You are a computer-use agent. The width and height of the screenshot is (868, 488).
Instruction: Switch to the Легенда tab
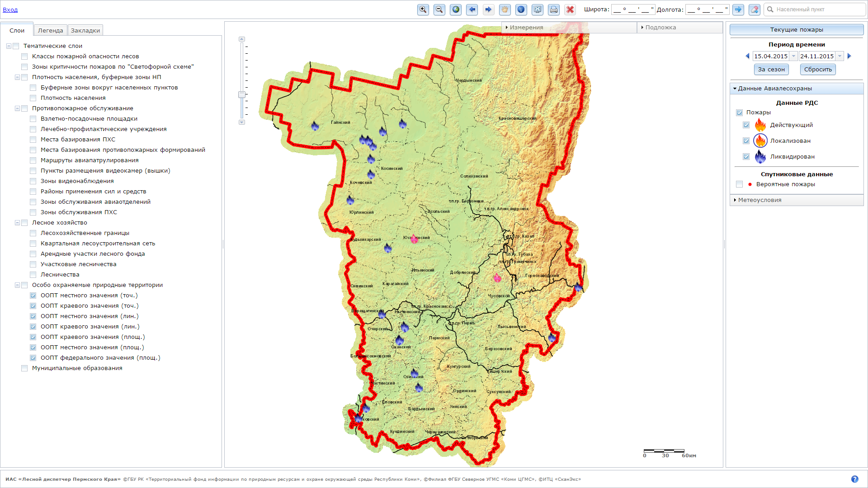click(51, 30)
